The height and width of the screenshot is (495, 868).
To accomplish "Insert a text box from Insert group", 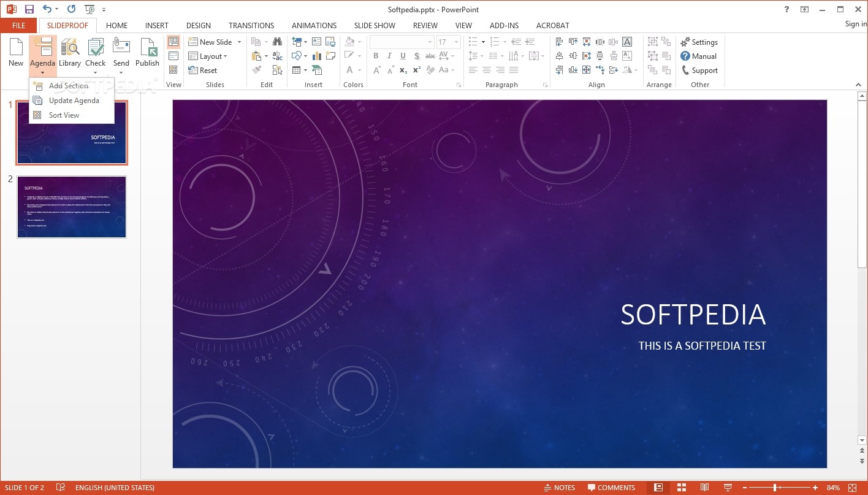I will [316, 42].
